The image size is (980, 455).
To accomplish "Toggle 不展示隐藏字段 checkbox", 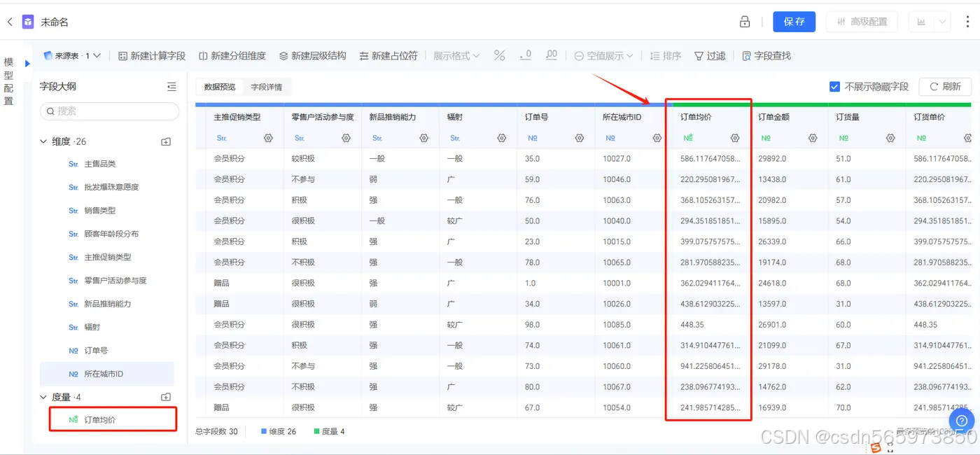I will (834, 87).
